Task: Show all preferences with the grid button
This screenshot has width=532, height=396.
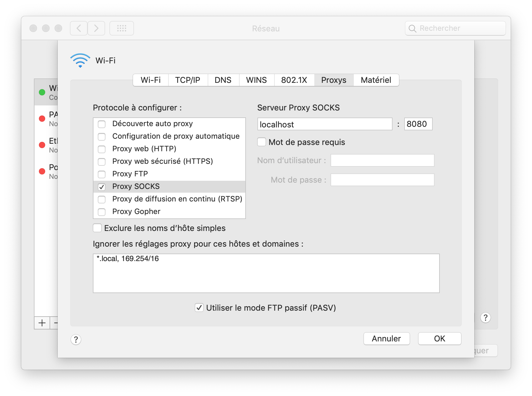Action: click(x=122, y=28)
